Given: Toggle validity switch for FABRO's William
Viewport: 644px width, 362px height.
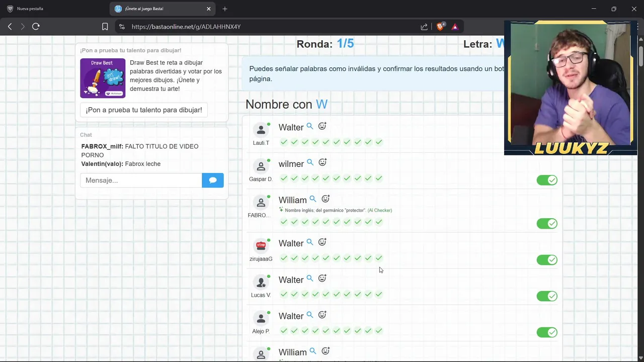Looking at the screenshot, I should point(547,223).
